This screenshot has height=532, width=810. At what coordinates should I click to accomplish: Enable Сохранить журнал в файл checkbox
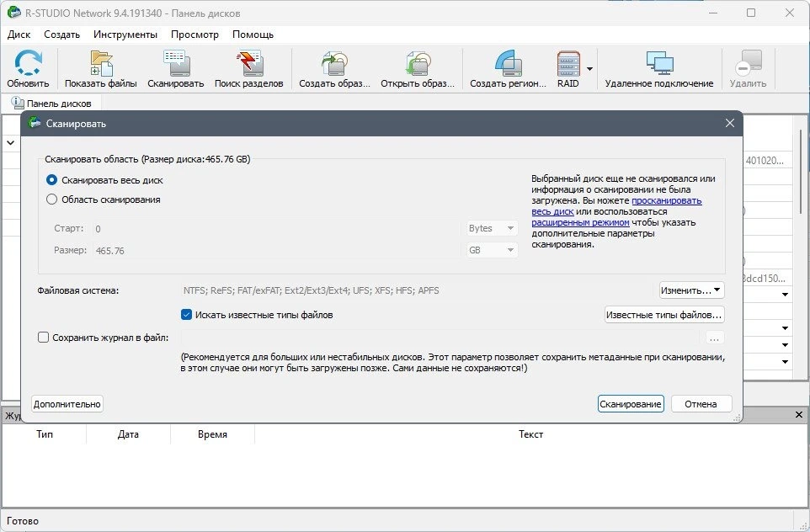click(44, 338)
